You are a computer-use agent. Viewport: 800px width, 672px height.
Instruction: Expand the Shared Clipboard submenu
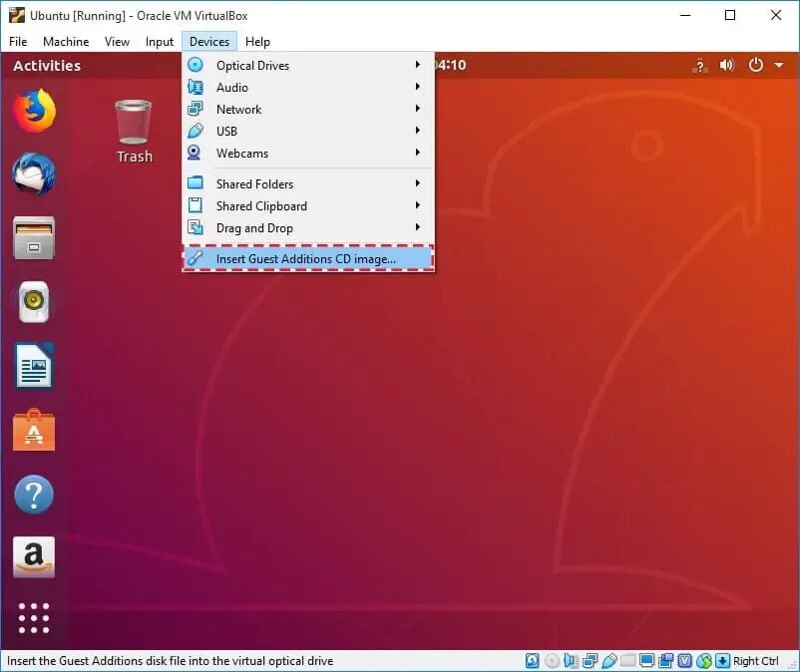308,205
